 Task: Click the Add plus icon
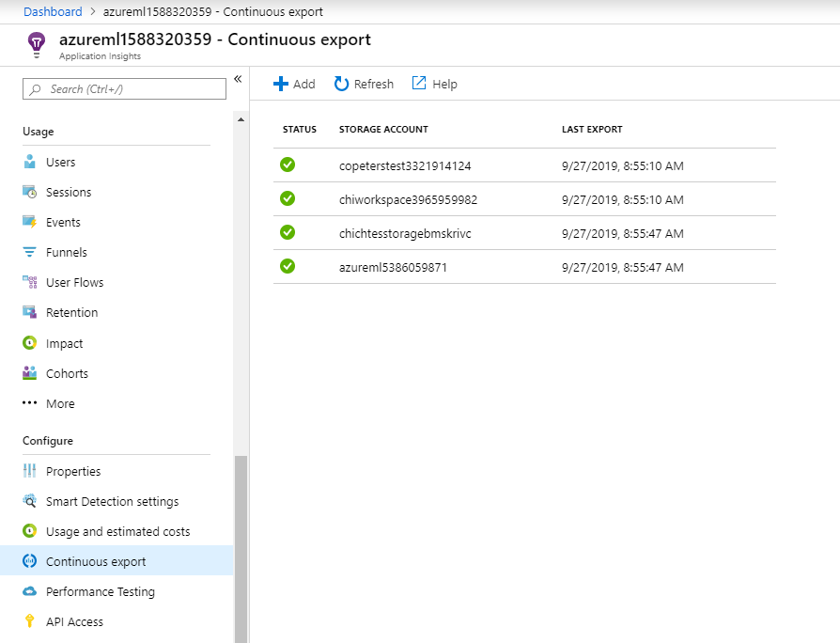click(281, 84)
